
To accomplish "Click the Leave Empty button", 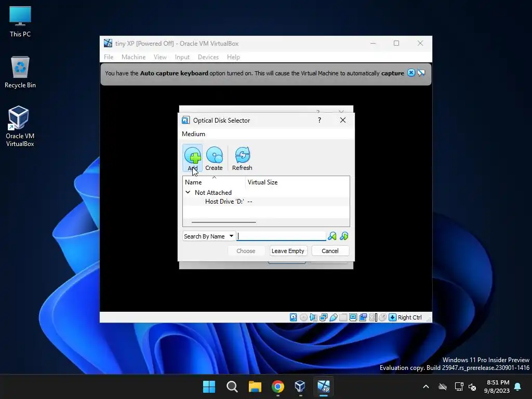I will click(x=288, y=251).
